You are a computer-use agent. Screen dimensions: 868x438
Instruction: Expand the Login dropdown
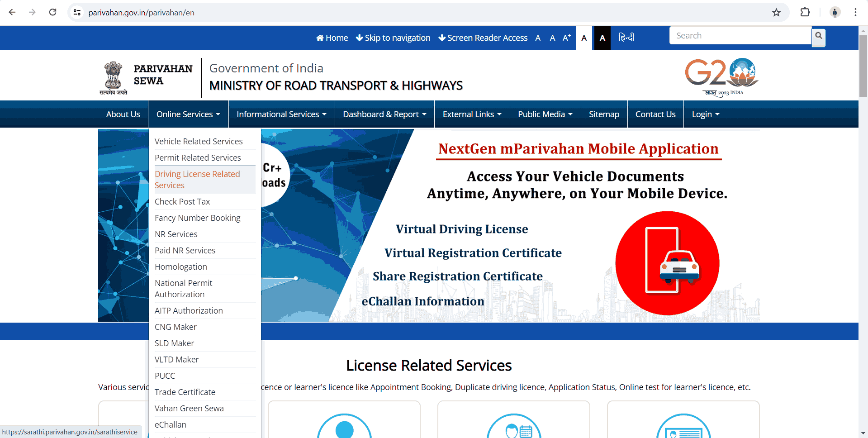pos(705,114)
